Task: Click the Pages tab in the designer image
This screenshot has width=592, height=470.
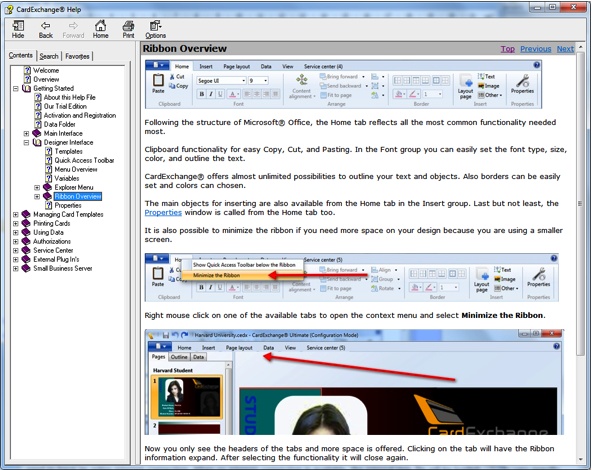Action: pos(158,357)
